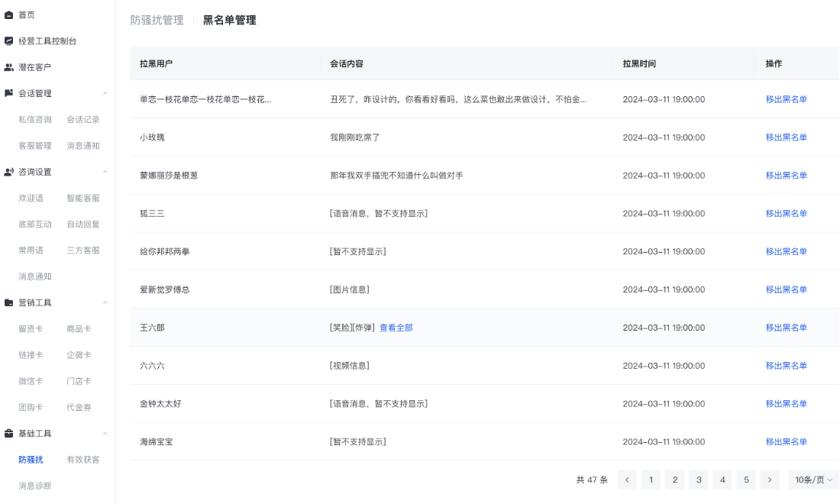The width and height of the screenshot is (840, 504).
Task: Open 欢迎语 submenu item
Action: pos(31,199)
